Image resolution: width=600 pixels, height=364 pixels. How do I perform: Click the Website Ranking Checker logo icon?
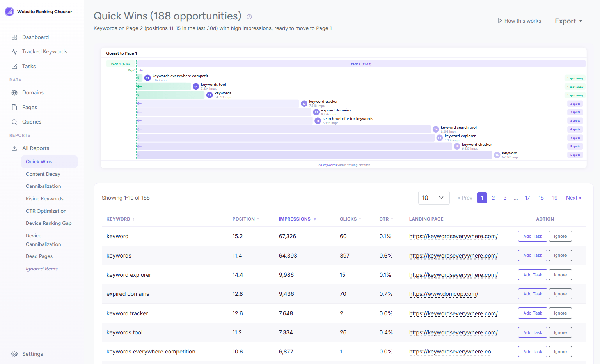pos(9,12)
